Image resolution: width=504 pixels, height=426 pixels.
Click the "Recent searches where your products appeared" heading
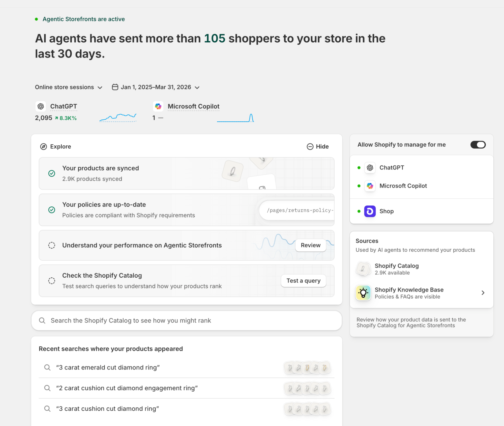pyautogui.click(x=111, y=349)
